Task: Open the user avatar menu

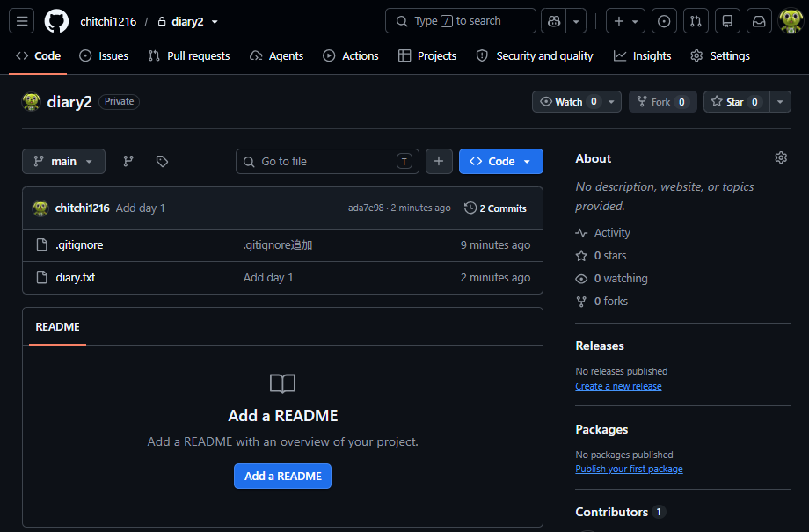Action: click(791, 21)
